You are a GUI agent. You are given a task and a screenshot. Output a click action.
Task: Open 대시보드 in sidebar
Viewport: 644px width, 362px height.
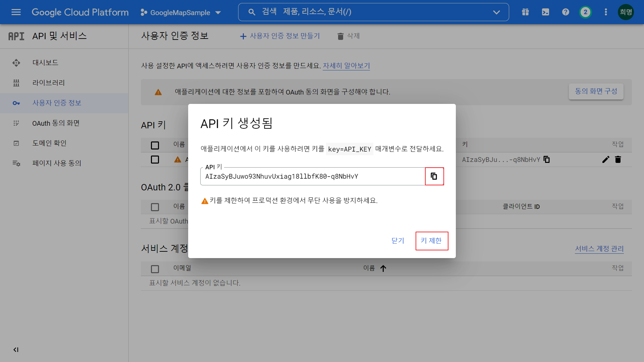[45, 63]
